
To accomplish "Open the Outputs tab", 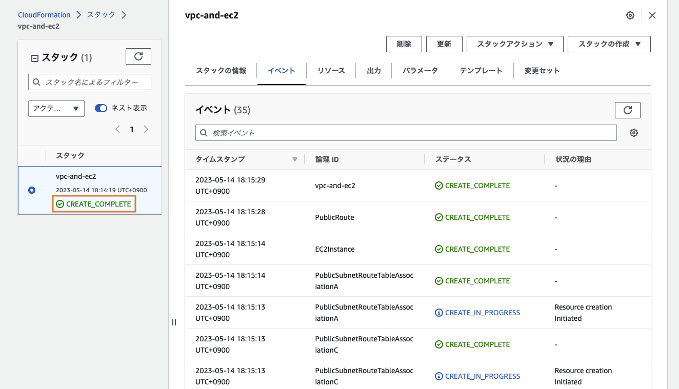I will pyautogui.click(x=374, y=71).
